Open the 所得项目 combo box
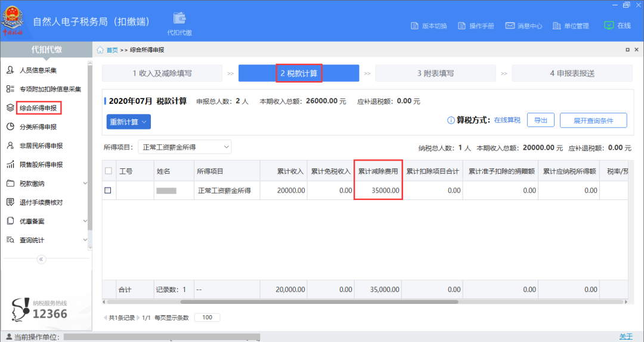The height and width of the screenshot is (342, 644). pos(184,147)
